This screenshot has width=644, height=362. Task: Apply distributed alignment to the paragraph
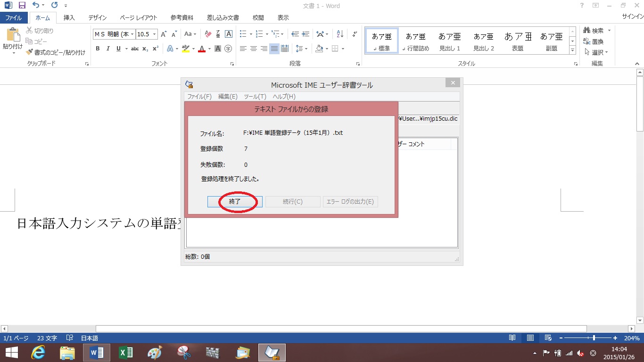pyautogui.click(x=285, y=49)
